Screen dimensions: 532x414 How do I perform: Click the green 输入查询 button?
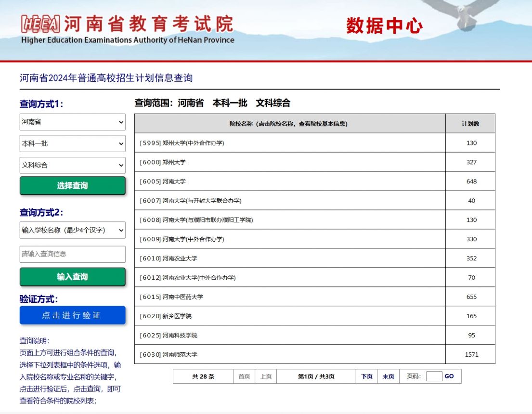[x=73, y=277]
